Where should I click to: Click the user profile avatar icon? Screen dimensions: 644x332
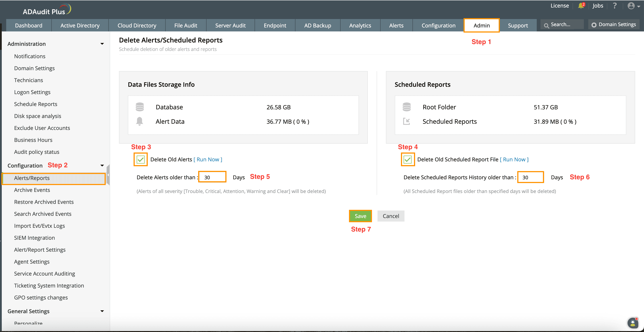click(631, 6)
